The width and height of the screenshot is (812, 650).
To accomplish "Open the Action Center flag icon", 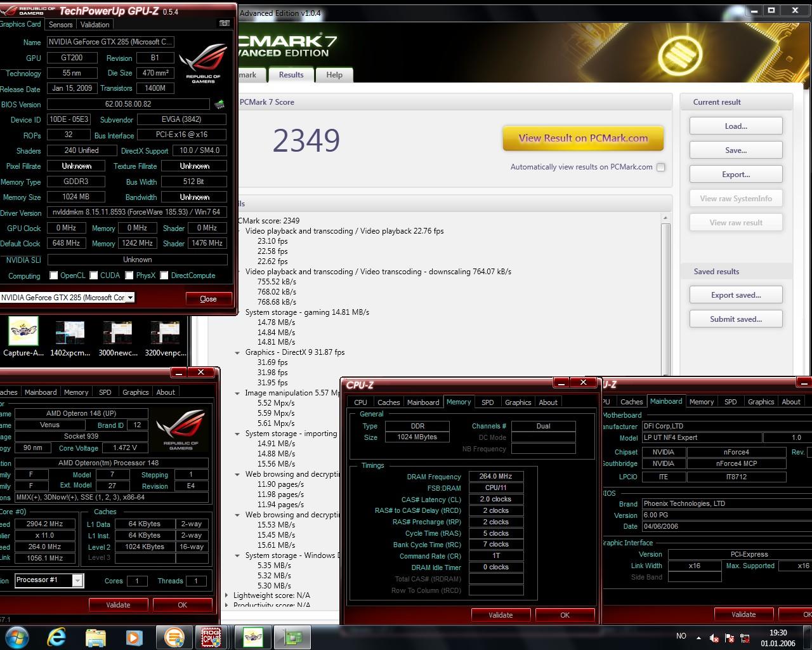I will click(x=730, y=638).
